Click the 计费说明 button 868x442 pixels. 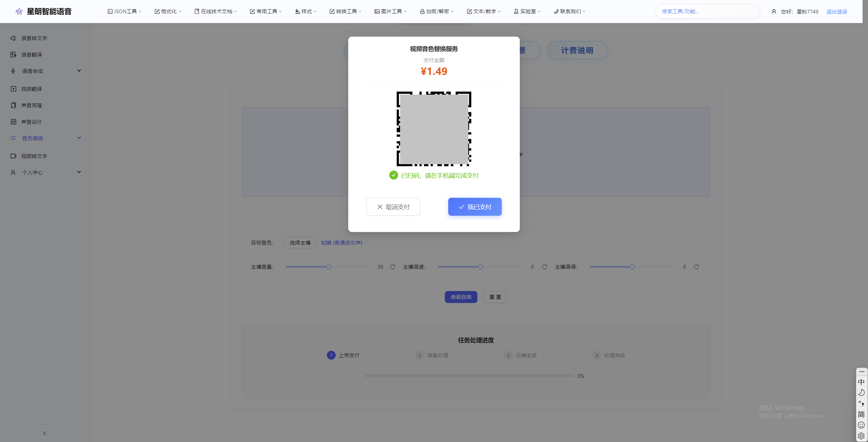[x=577, y=51]
